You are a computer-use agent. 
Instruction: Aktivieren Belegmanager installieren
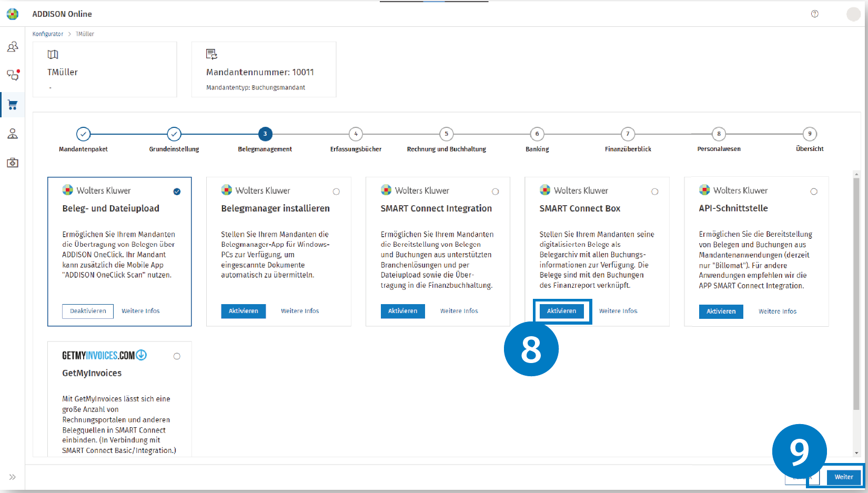click(244, 311)
